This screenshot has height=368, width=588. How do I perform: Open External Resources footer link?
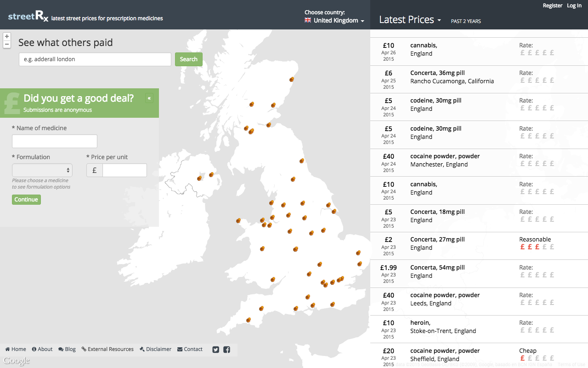click(x=107, y=349)
